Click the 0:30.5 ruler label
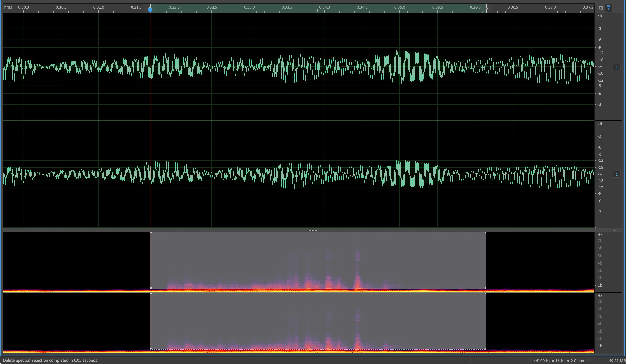626x364 pixels. pos(61,7)
